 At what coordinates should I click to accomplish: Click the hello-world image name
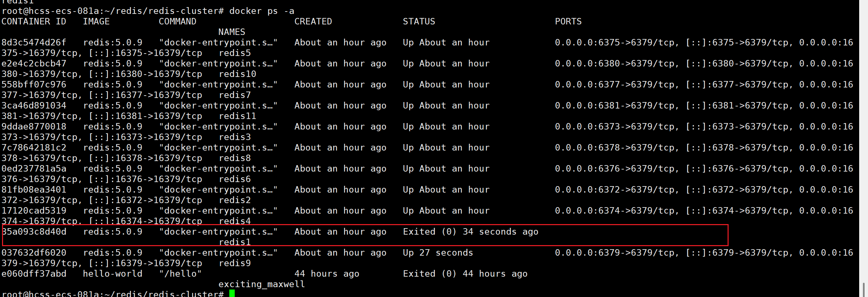coord(113,274)
